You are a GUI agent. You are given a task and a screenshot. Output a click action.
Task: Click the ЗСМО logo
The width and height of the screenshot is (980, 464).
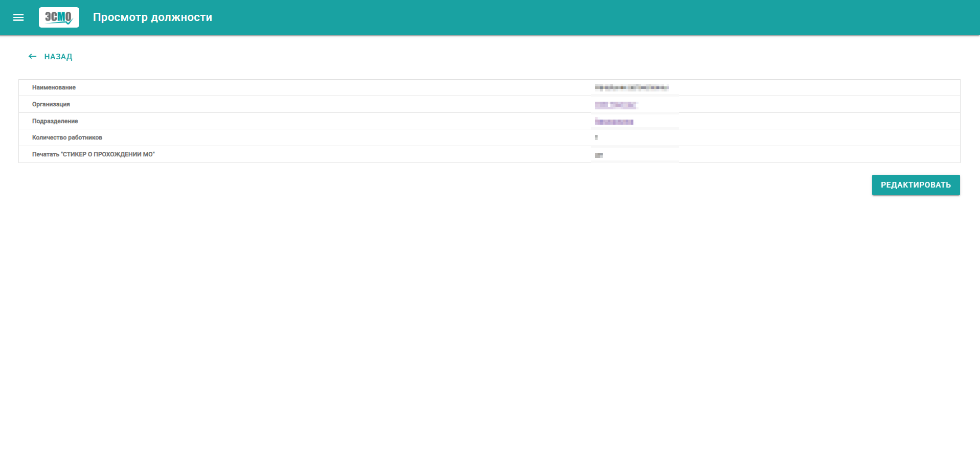59,17
